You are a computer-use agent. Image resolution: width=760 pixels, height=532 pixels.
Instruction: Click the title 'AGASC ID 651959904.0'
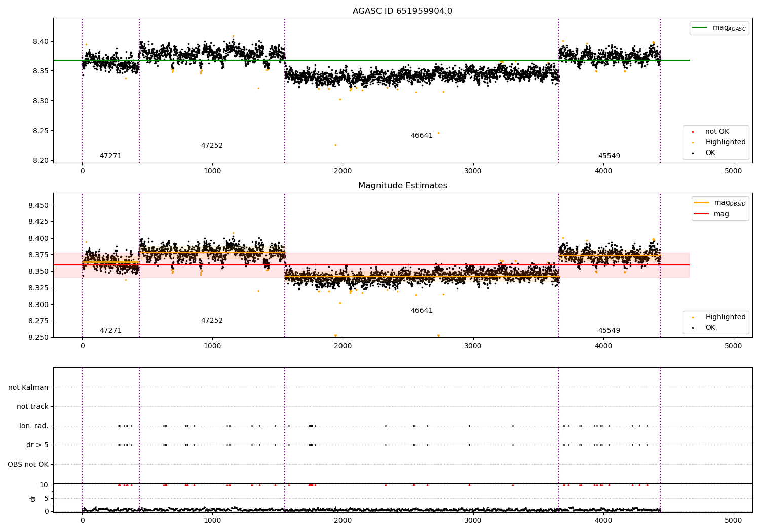(x=402, y=11)
